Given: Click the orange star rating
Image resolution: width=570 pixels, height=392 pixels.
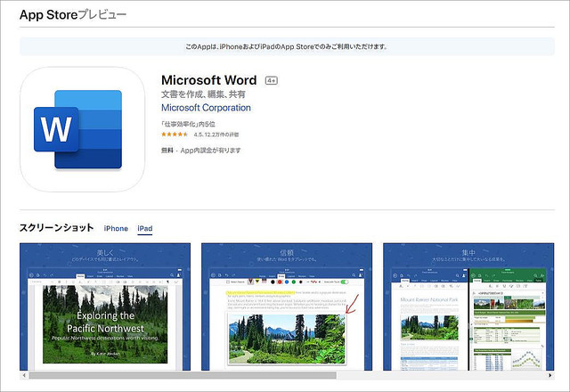Looking at the screenshot, I should pyautogui.click(x=175, y=135).
